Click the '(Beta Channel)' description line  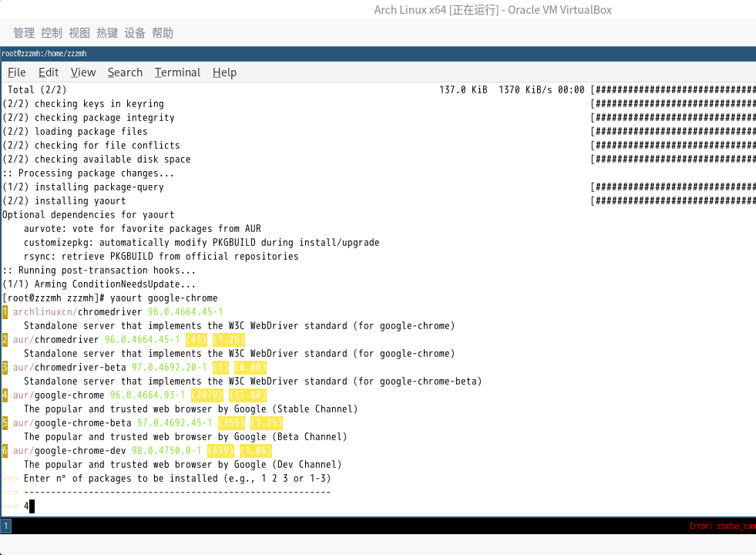tap(186, 437)
